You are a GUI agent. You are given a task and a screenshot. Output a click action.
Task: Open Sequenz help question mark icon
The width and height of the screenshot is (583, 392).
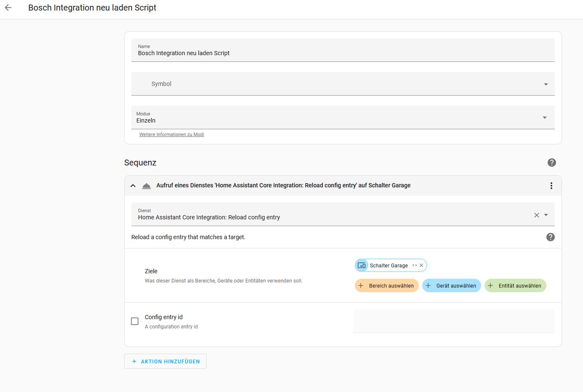551,163
